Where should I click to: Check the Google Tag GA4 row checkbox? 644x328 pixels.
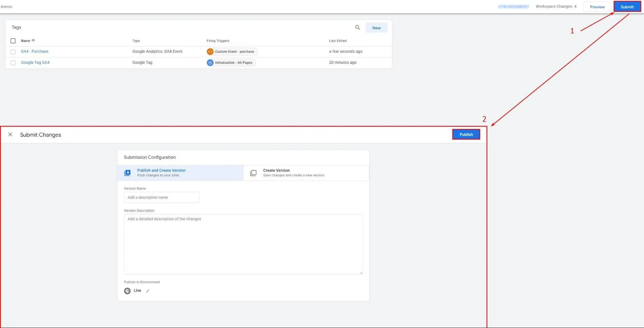[13, 62]
